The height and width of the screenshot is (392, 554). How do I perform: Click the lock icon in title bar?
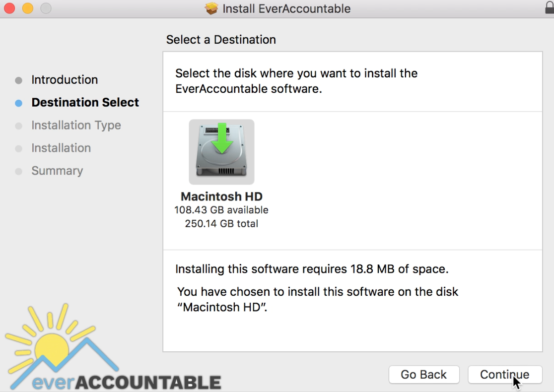click(x=550, y=7)
